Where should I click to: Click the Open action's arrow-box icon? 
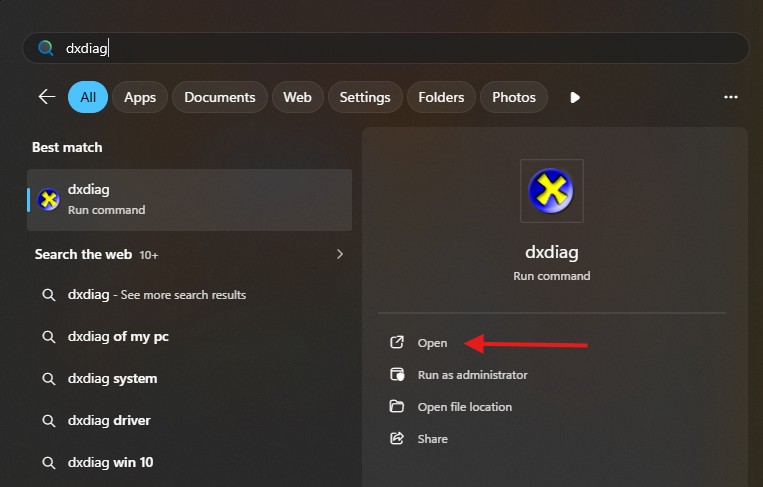pyautogui.click(x=397, y=343)
